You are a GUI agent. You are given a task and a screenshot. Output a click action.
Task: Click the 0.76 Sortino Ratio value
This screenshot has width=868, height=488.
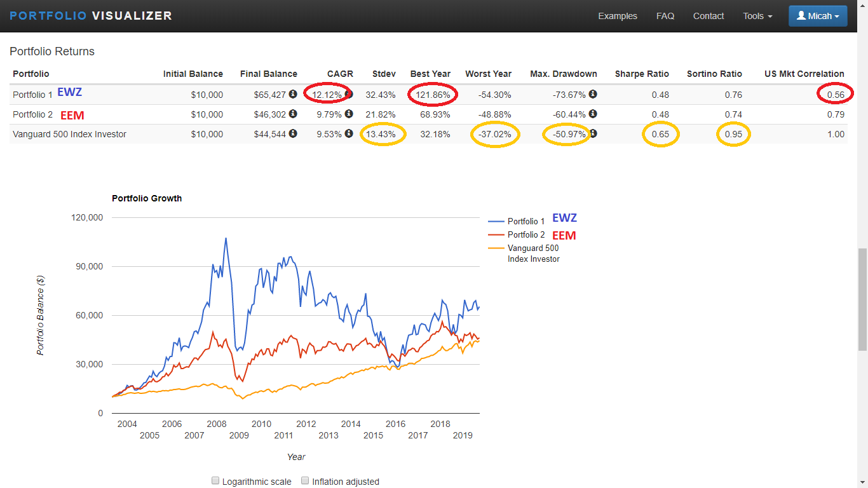(733, 95)
